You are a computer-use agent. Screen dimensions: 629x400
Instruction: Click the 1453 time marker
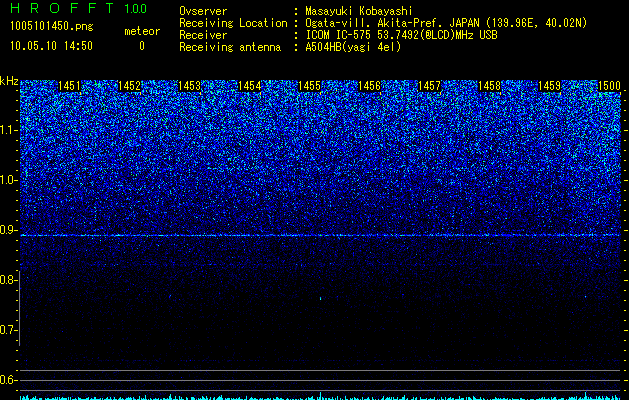(x=189, y=86)
